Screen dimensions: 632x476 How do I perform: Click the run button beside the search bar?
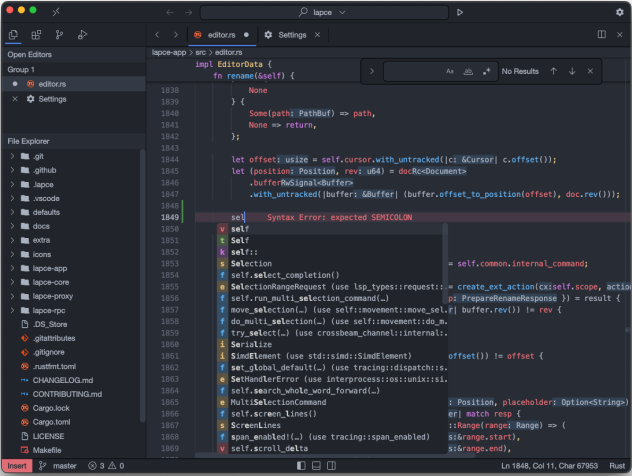click(459, 12)
